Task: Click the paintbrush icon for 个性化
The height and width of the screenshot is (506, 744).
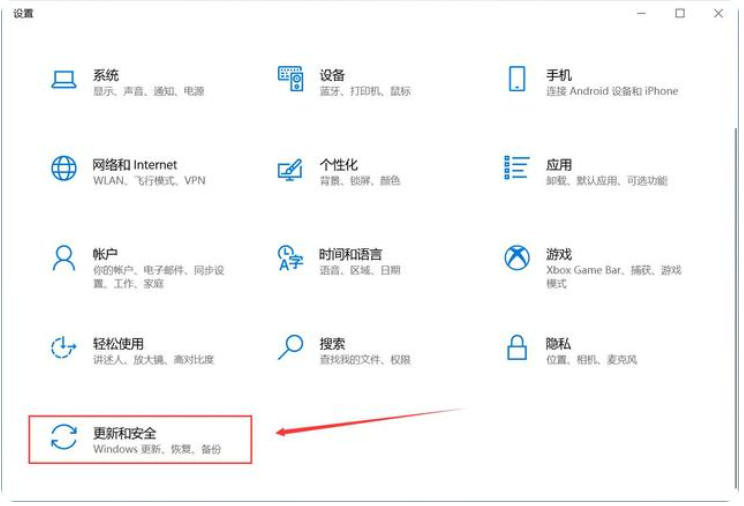Action: click(x=290, y=170)
